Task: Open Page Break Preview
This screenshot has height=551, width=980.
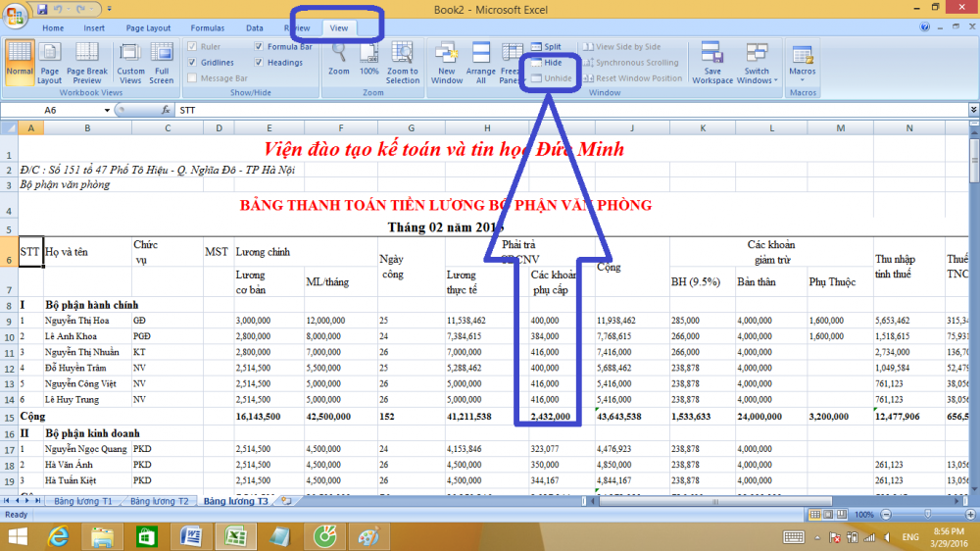Action: click(87, 62)
